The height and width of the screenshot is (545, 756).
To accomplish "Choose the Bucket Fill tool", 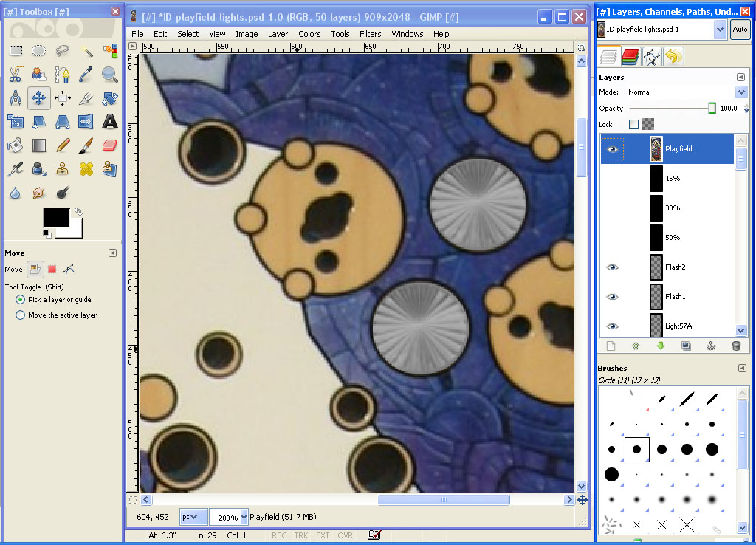I will click(x=16, y=145).
